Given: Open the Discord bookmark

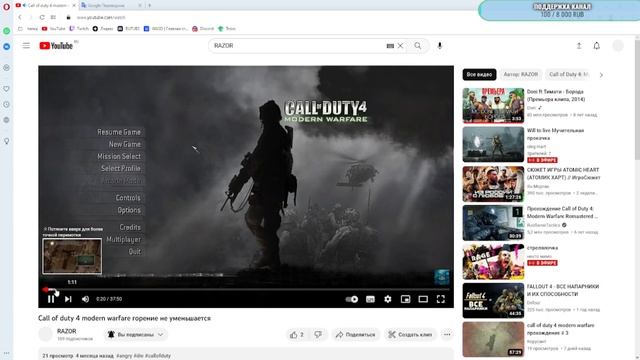Looking at the screenshot, I should [203, 29].
